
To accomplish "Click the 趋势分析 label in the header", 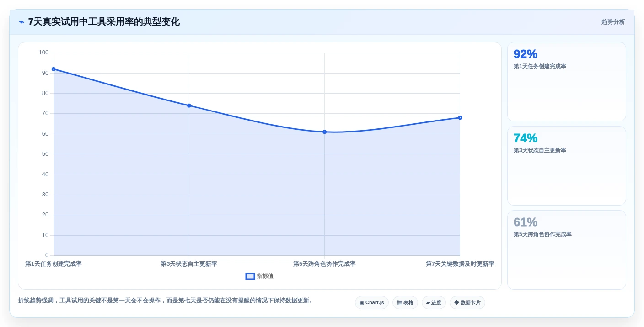I will click(613, 22).
